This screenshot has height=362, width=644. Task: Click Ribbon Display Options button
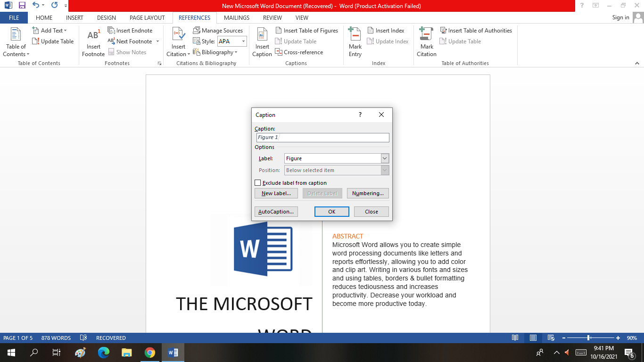(596, 6)
